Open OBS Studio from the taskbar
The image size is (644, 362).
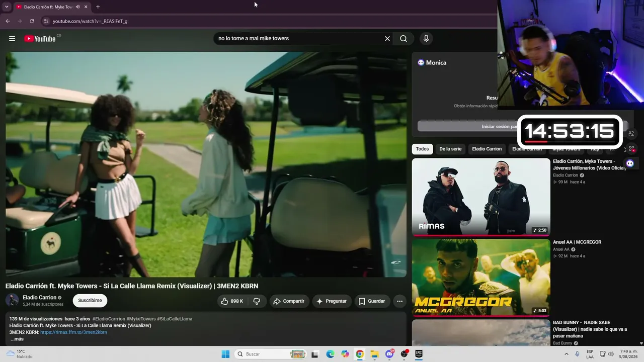pyautogui.click(x=404, y=354)
